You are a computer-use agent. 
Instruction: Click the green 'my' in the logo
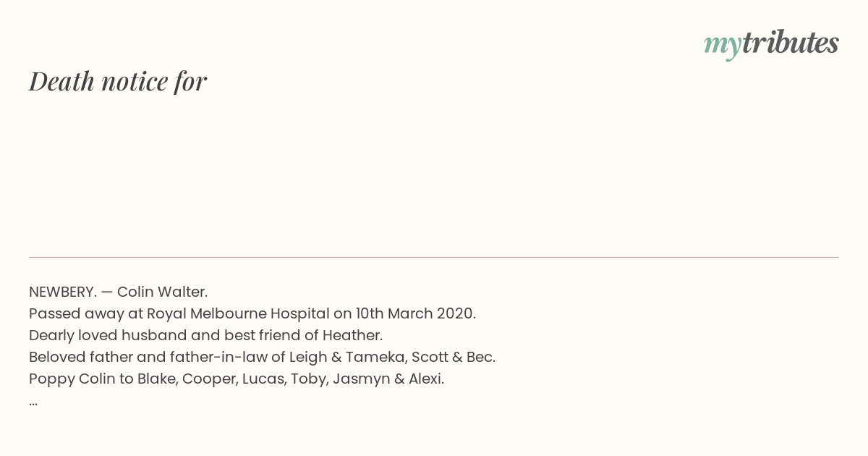722,46
